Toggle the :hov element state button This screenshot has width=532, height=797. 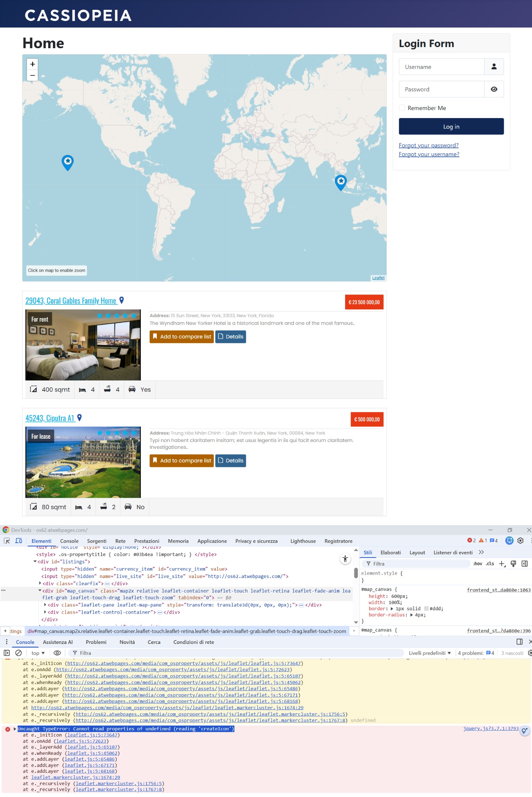coord(478,564)
